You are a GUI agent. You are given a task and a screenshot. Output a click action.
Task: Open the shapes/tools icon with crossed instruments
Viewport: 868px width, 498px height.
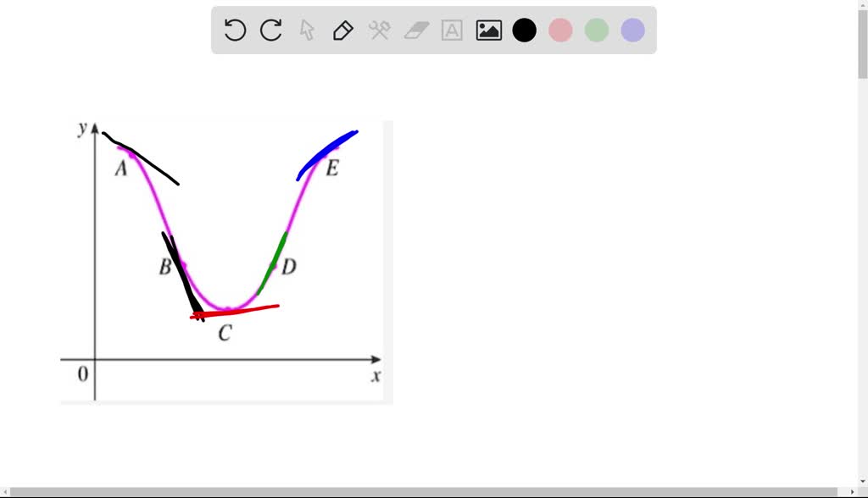click(x=379, y=30)
